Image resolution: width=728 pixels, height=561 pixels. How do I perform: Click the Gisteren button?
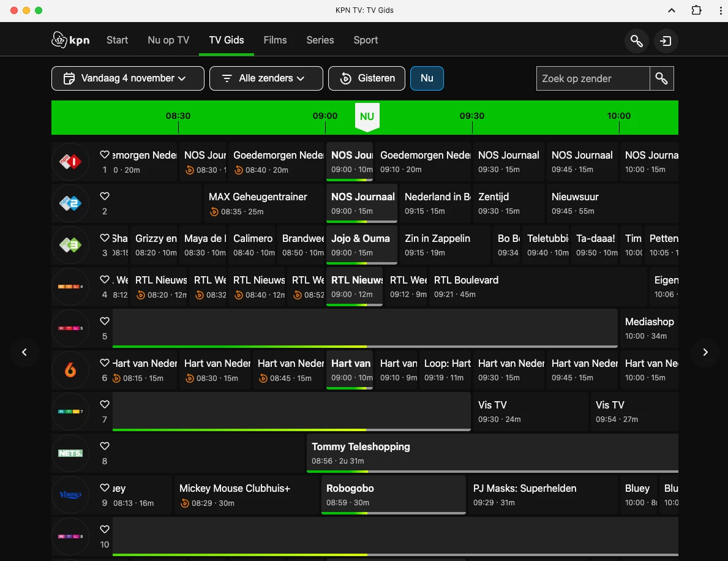tap(367, 78)
